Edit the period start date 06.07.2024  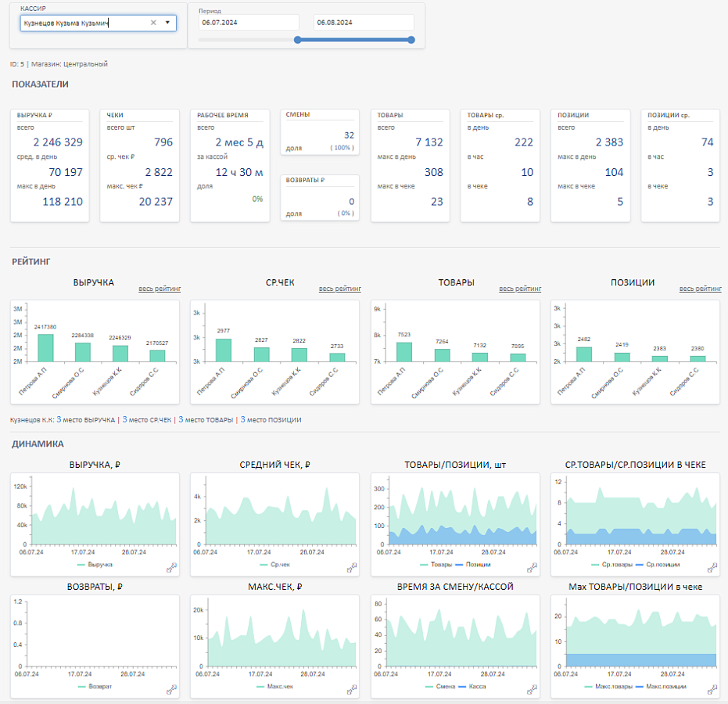(249, 22)
